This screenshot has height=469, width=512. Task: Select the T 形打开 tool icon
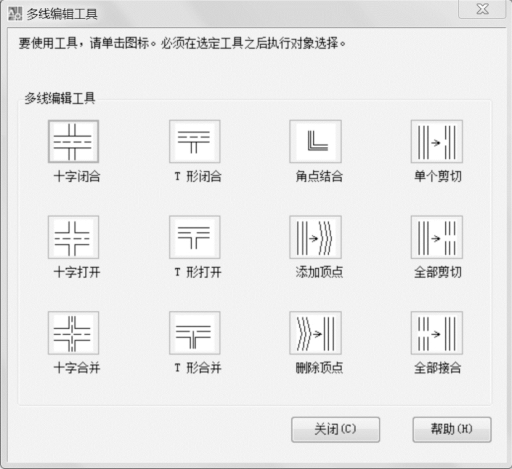coord(195,237)
